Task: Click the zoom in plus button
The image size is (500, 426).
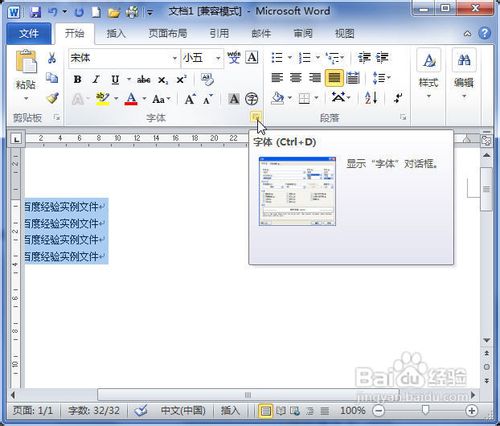Action: click(x=472, y=410)
